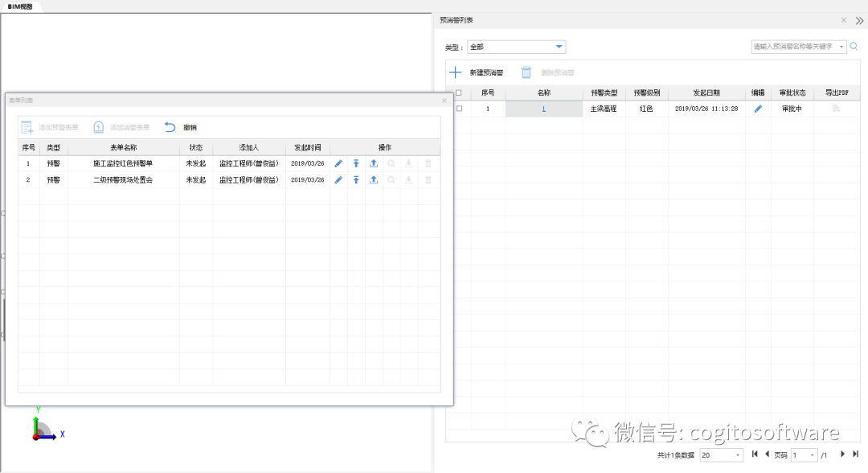Click 监控工程师 adder cell in form row 1
This screenshot has height=473, width=868.
[249, 163]
